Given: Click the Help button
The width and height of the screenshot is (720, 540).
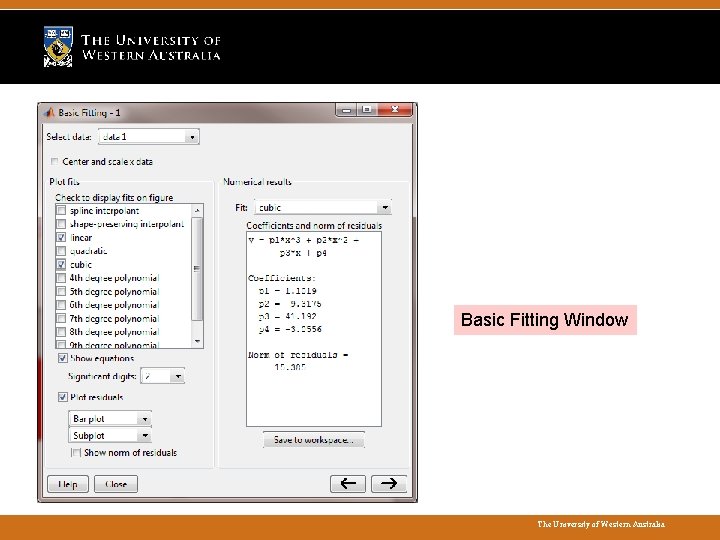Looking at the screenshot, I should pyautogui.click(x=68, y=484).
